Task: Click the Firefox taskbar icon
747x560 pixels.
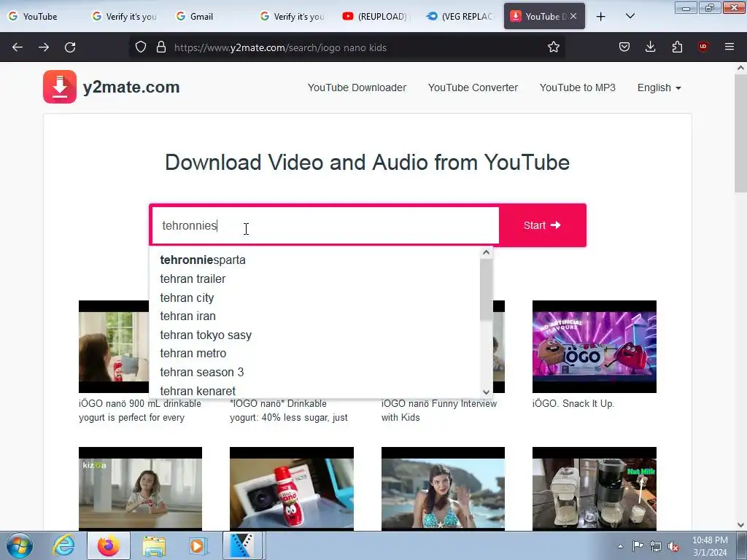Action: click(109, 545)
